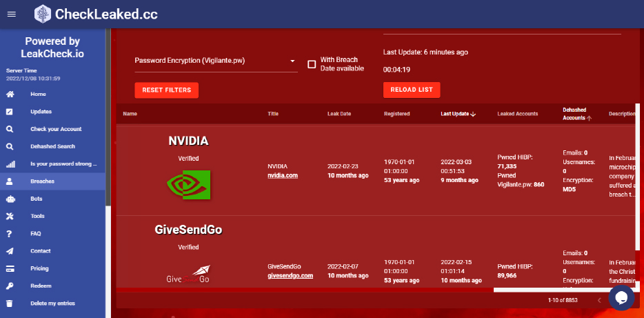Open Redeem in the sidebar

click(x=52, y=286)
